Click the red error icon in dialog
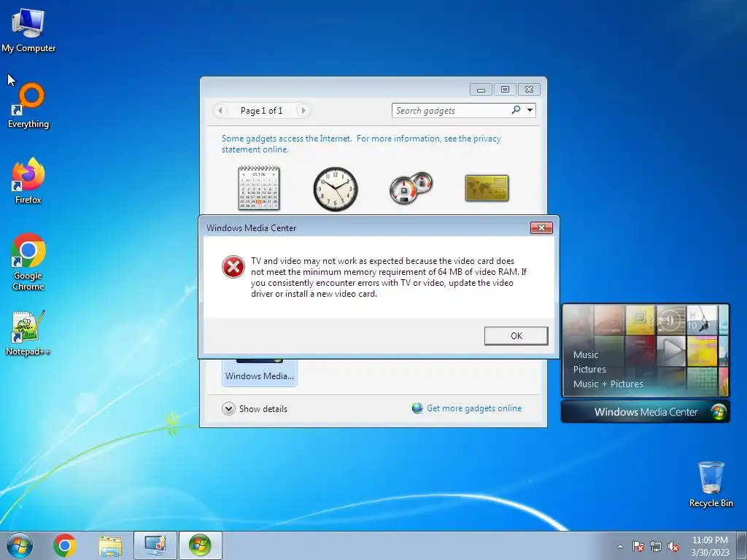 tap(233, 267)
